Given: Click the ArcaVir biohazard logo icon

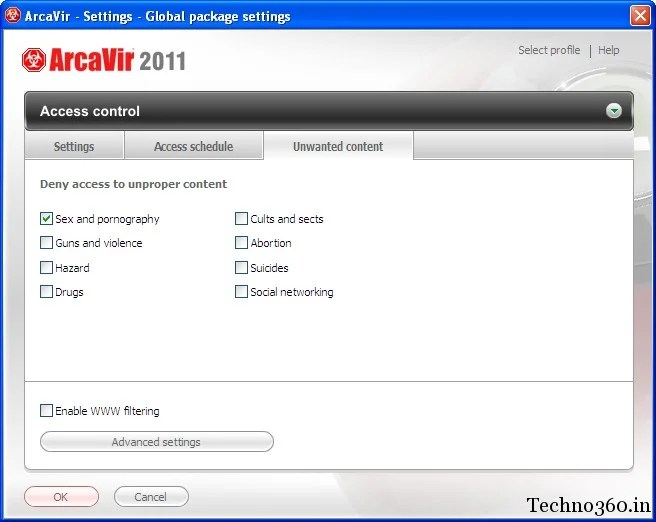Looking at the screenshot, I should tap(34, 60).
